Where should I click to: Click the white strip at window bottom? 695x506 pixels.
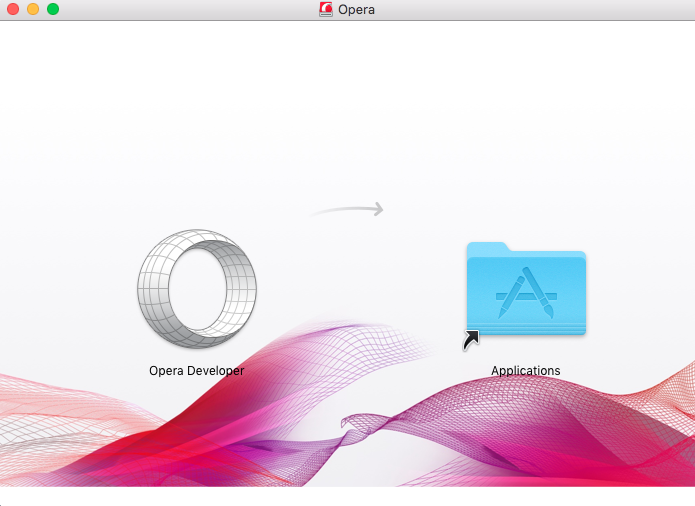[x=347, y=496]
